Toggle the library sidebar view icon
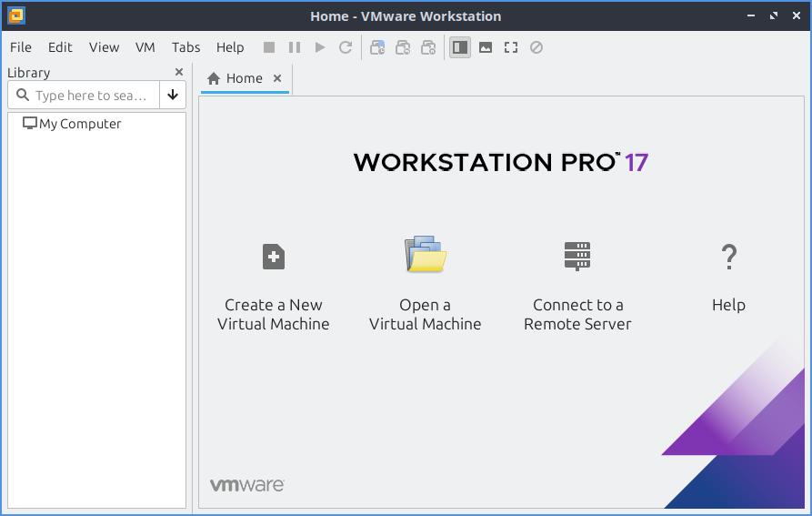This screenshot has height=516, width=812. (x=460, y=47)
